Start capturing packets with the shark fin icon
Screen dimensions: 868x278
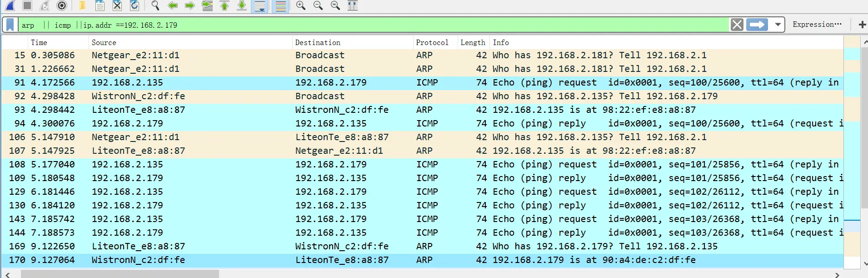click(10, 5)
